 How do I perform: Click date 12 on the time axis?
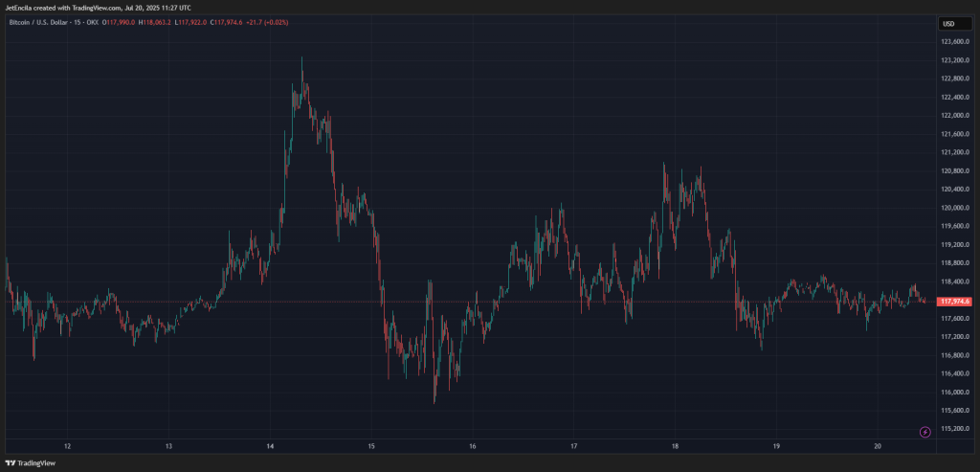tap(68, 446)
